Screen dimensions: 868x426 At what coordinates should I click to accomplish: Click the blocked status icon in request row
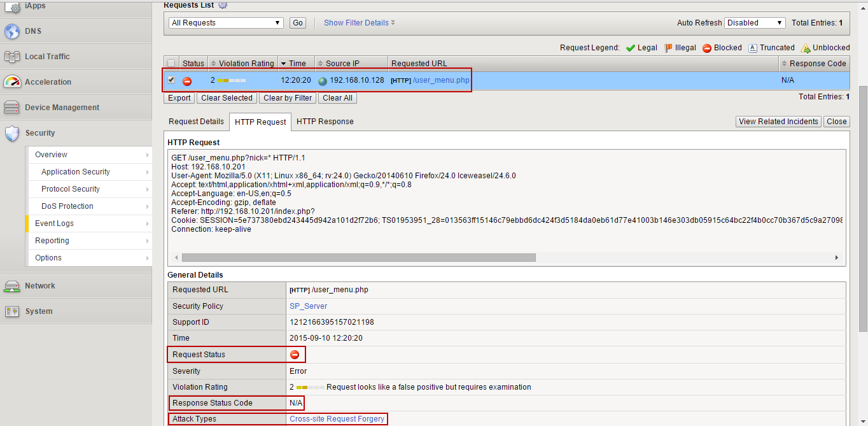(x=187, y=81)
